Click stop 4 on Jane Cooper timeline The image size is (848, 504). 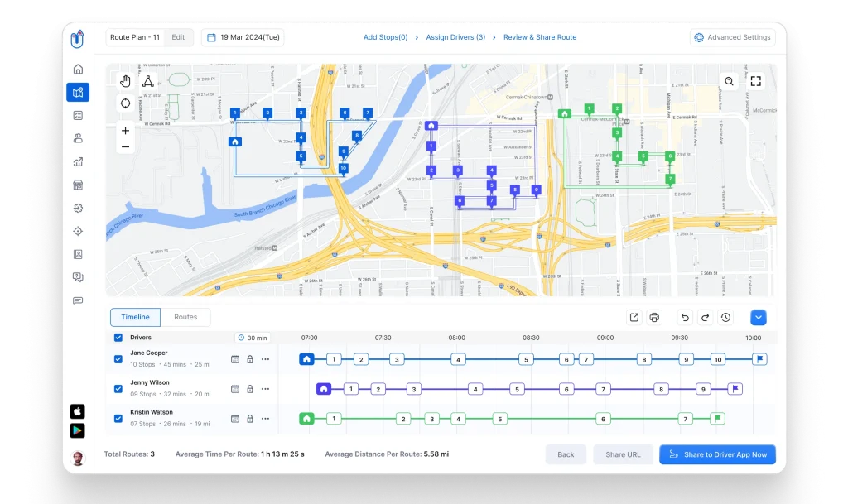tap(458, 359)
